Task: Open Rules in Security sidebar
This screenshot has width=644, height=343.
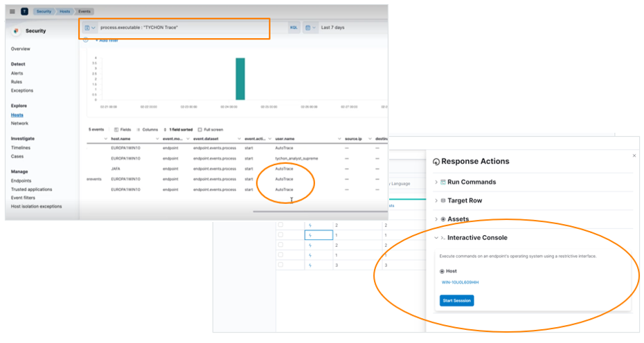Action: pos(17,82)
